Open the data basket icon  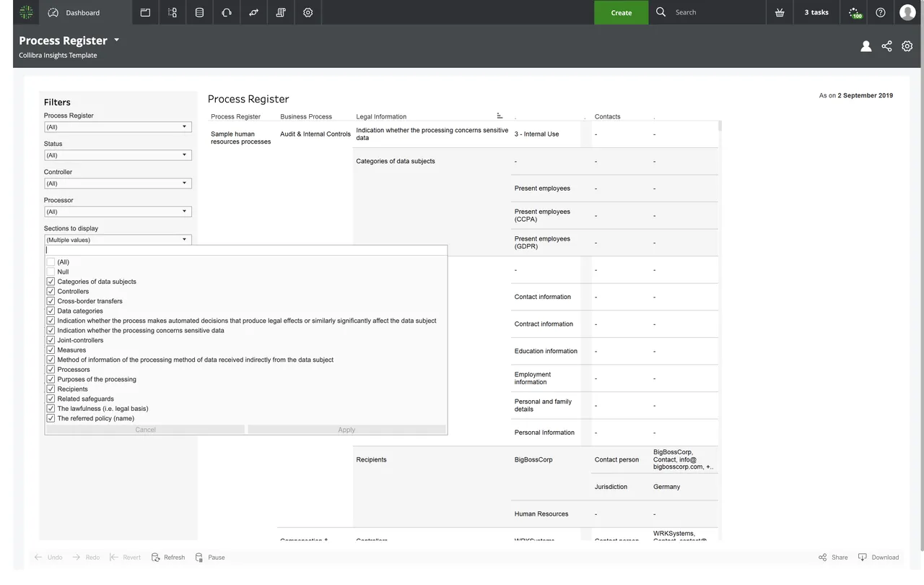click(780, 12)
